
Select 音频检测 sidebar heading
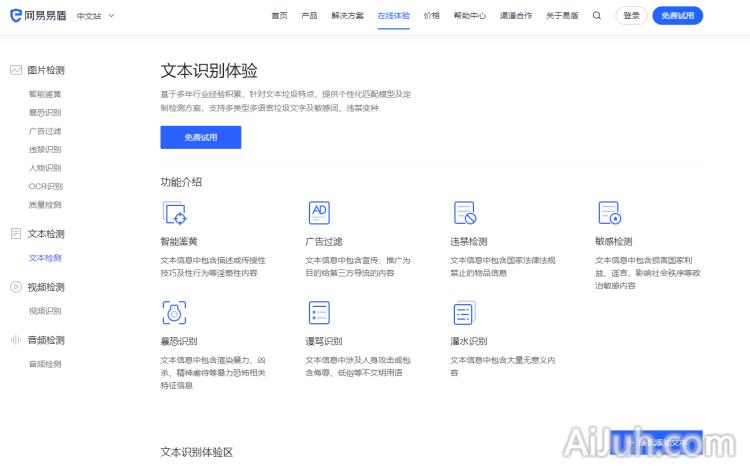coord(46,340)
